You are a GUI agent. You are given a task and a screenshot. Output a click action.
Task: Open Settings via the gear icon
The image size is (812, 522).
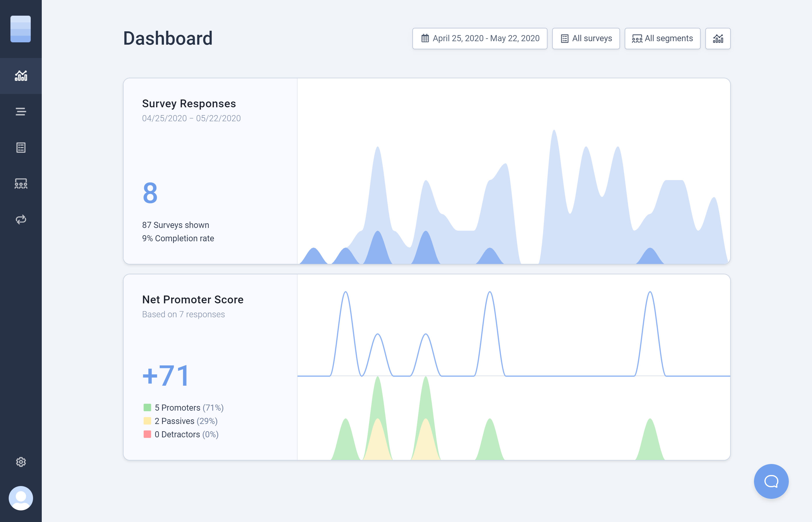(21, 462)
